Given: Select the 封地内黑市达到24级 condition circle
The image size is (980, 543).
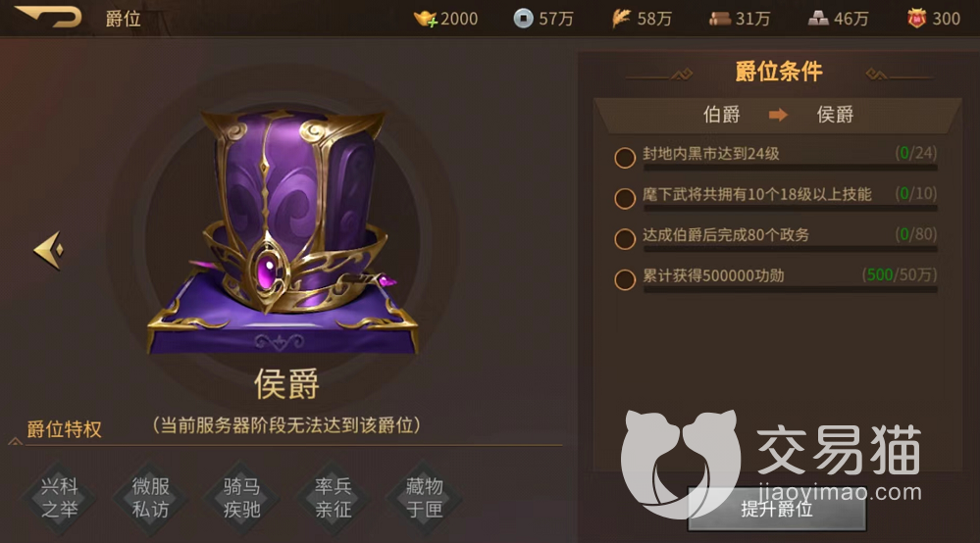Looking at the screenshot, I should [x=625, y=158].
